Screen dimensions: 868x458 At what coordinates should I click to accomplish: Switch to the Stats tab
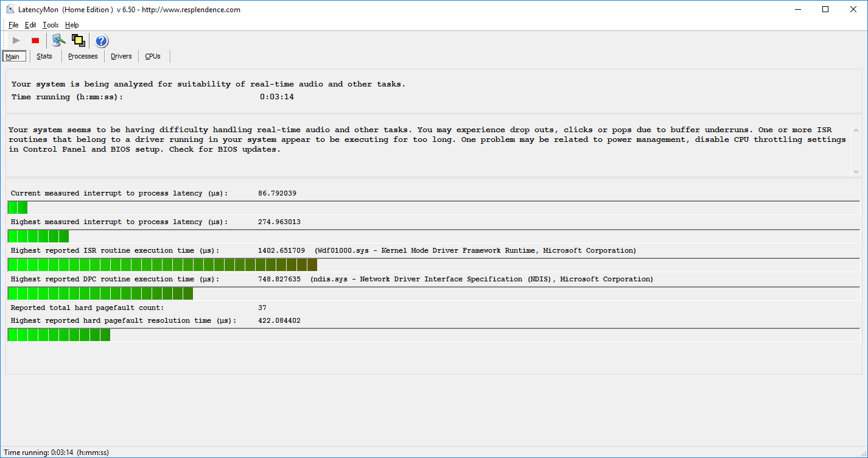tap(44, 56)
